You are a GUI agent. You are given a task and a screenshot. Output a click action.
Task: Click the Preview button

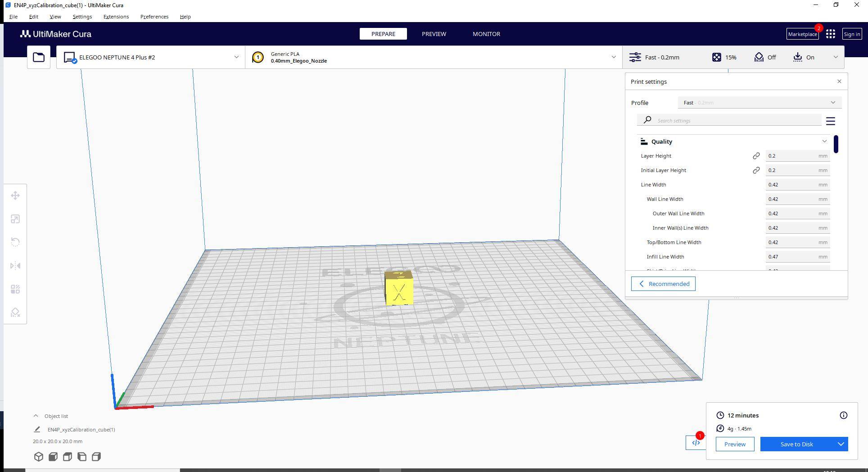point(735,444)
